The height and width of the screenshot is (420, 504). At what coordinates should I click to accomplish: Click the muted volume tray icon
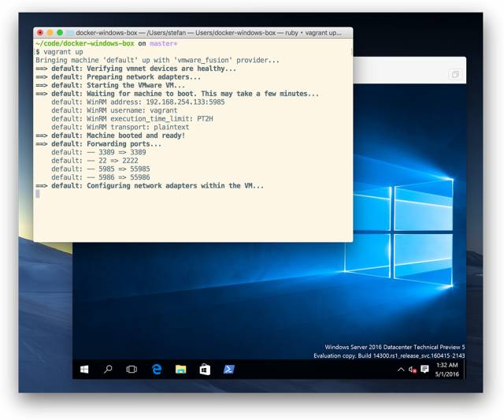click(413, 370)
